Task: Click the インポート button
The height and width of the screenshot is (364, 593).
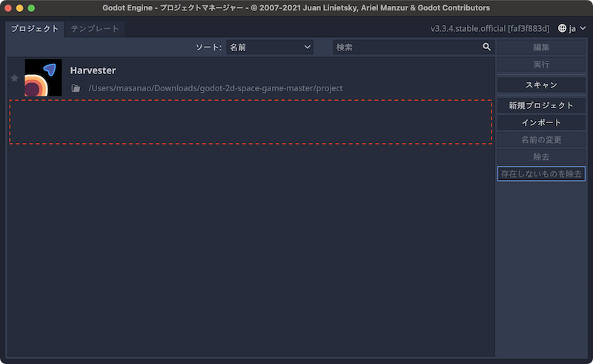Action: click(541, 122)
